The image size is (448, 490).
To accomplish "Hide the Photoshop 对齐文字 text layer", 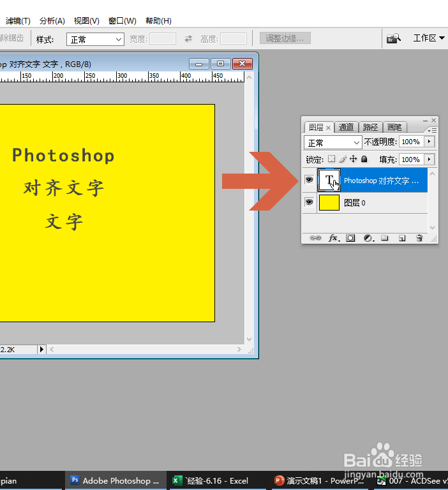I will pos(309,180).
